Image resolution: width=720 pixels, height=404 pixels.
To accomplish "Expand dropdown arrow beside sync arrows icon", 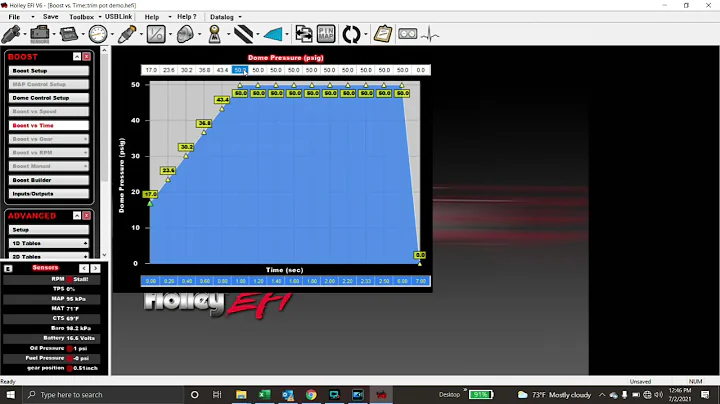I will [x=366, y=34].
